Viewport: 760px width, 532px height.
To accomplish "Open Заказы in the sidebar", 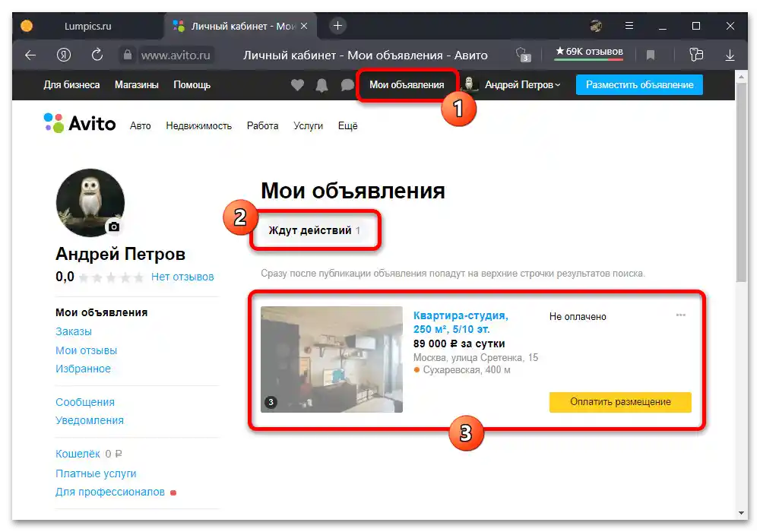I will point(74,332).
